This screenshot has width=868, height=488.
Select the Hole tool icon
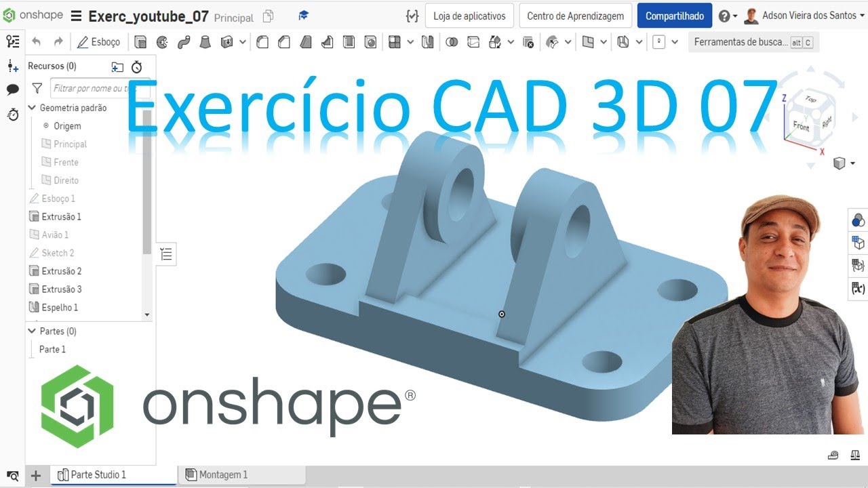370,42
